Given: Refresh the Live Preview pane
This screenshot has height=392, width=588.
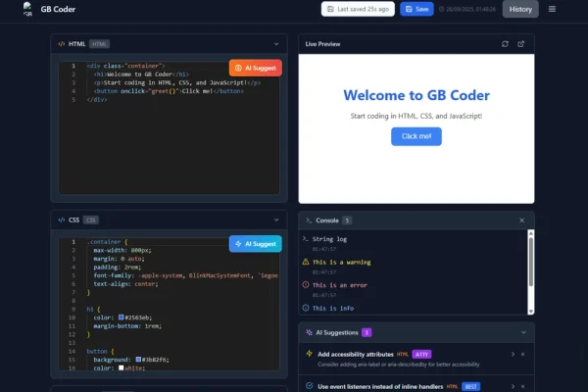Looking at the screenshot, I should coord(505,44).
